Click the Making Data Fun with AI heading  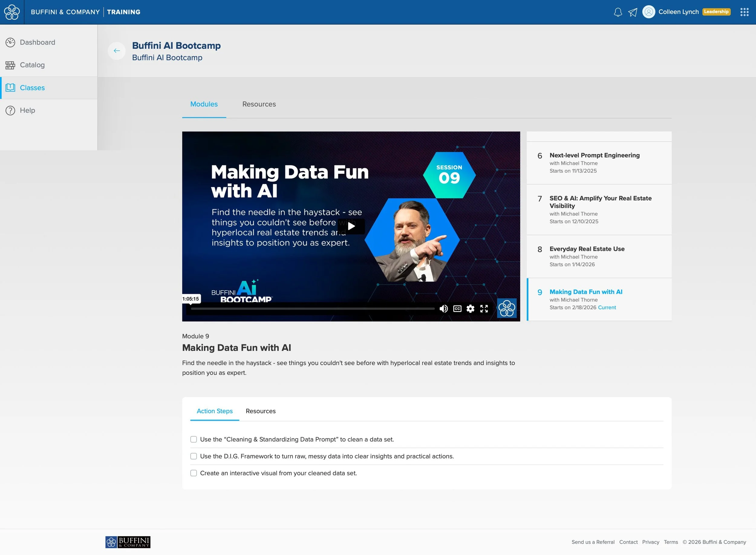pos(236,348)
